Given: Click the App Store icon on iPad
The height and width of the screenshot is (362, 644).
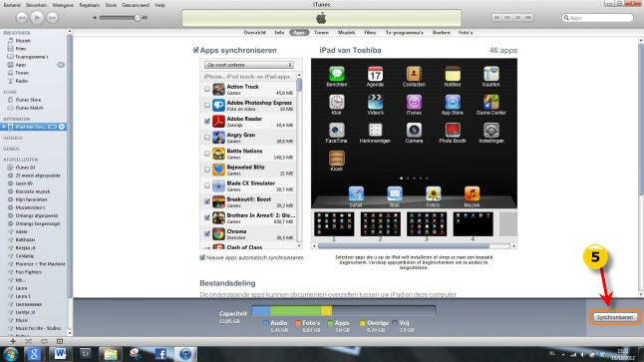Looking at the screenshot, I should (x=453, y=102).
